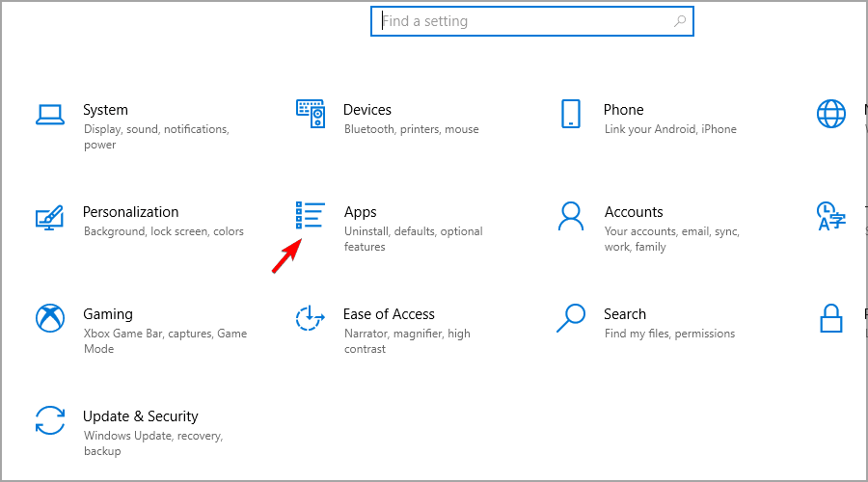This screenshot has width=868, height=482.
Task: Open Phone settings heading
Action: click(x=623, y=110)
